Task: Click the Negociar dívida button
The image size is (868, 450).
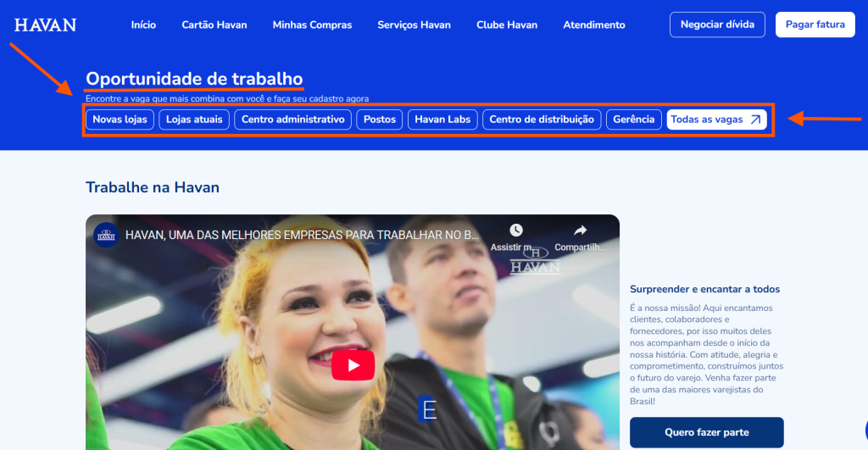Action: pos(717,25)
